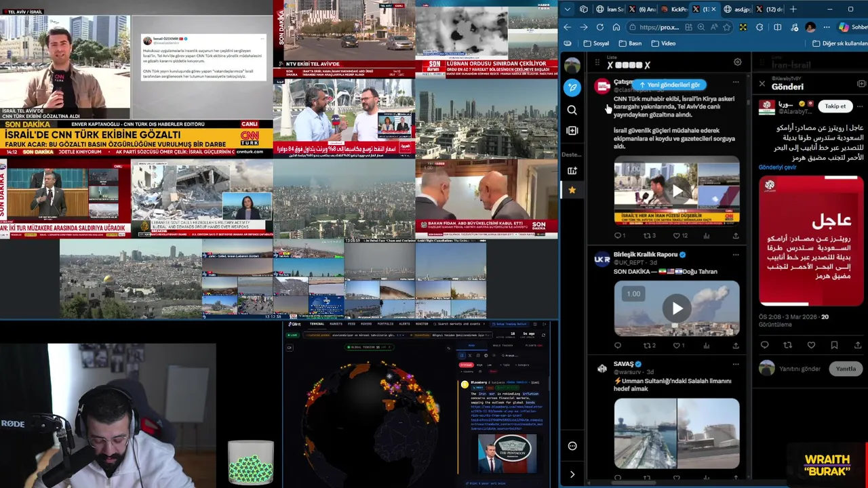Retweet the Çatışma tweet showing 3 reposts
Viewport: 868px width, 488px height.
(x=649, y=236)
